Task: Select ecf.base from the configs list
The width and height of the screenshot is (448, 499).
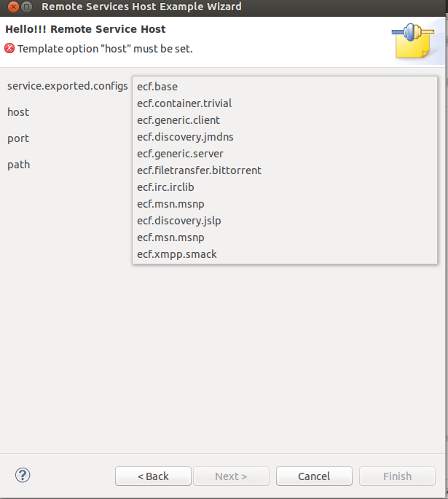Action: 157,87
